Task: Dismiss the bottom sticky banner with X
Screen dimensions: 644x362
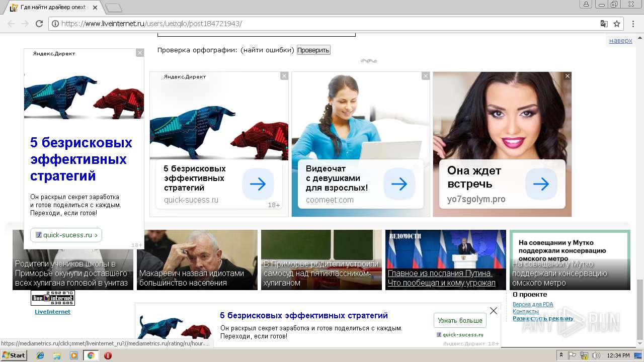Action: pos(494,311)
